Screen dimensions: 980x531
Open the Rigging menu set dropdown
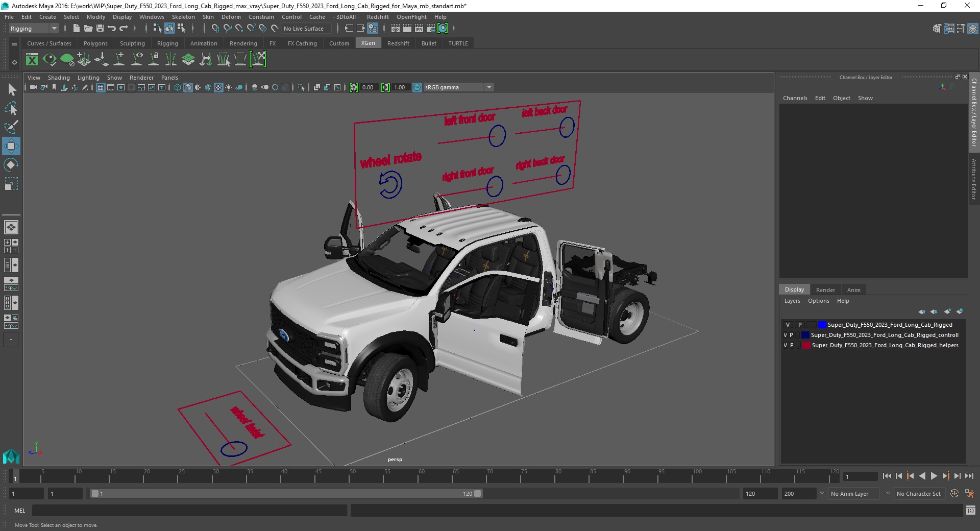(x=34, y=29)
